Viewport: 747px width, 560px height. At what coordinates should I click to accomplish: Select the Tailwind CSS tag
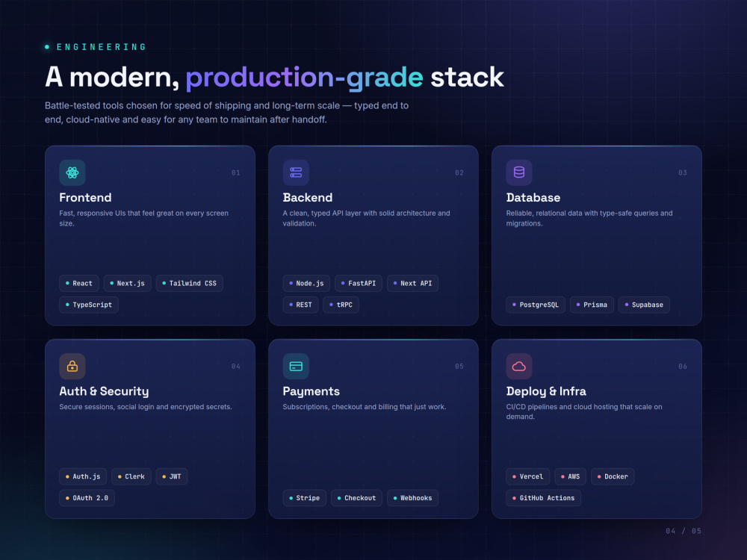coord(189,283)
